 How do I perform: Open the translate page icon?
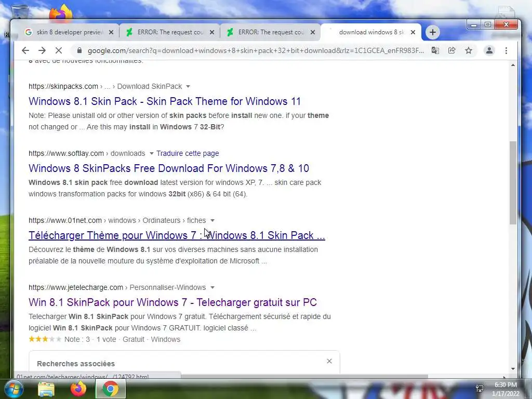point(435,50)
